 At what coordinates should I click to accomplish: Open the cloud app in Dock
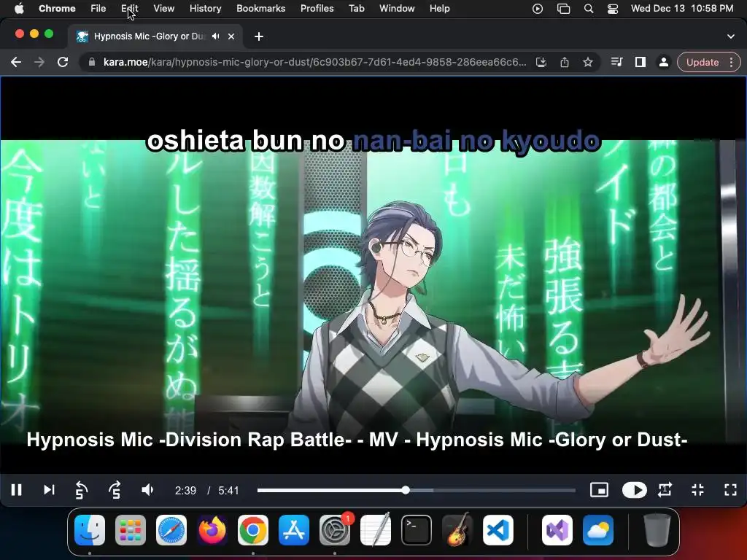(x=598, y=530)
